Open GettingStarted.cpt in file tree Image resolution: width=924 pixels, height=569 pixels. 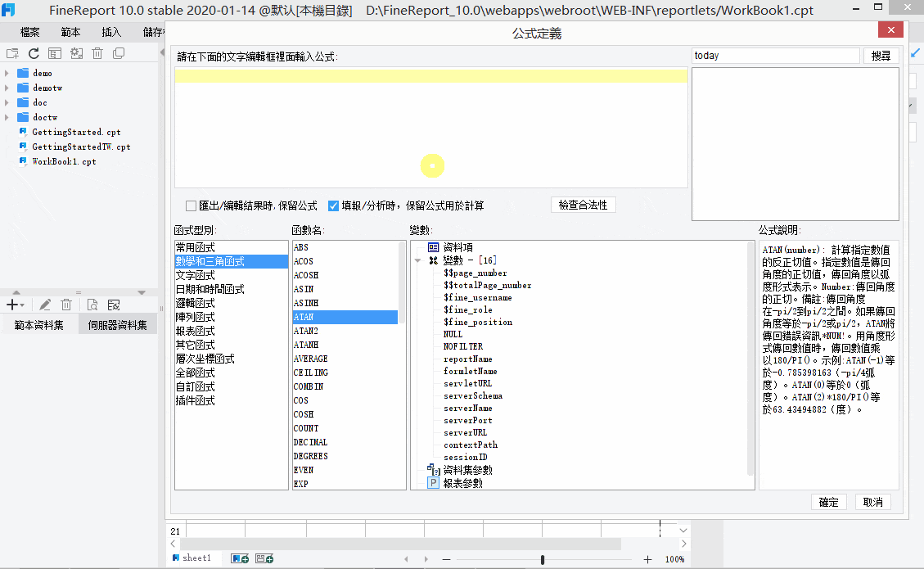point(76,132)
